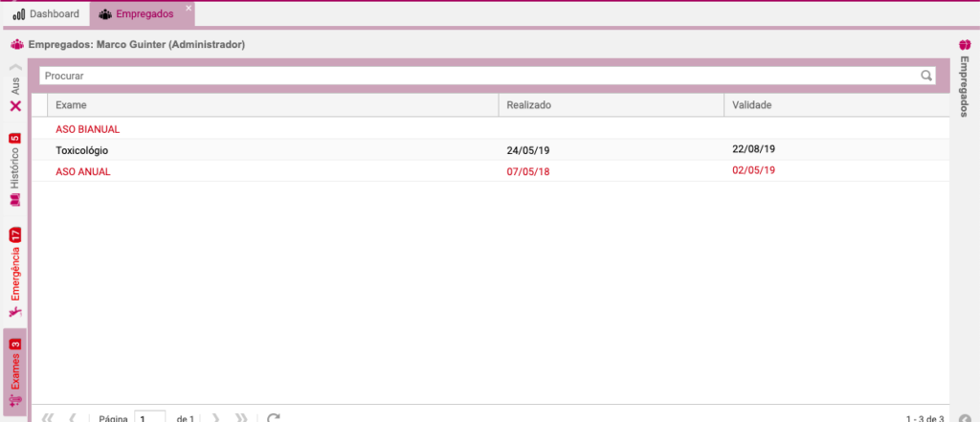The image size is (980, 422).
Task: Click the Emergência falling person icon
Action: coord(15,312)
